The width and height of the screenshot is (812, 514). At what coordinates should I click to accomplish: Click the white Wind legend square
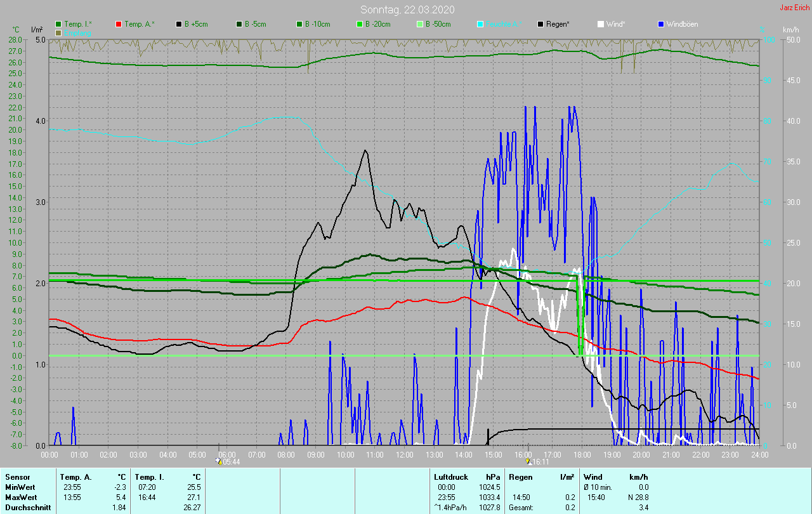pos(601,24)
